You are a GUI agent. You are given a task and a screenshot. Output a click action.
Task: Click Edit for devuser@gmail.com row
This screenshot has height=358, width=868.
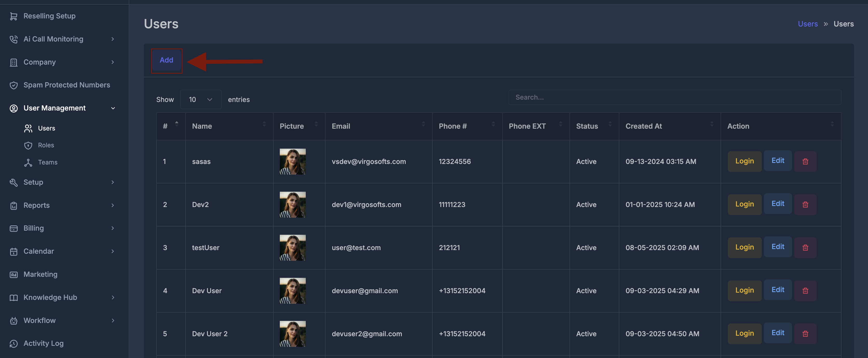pos(778,290)
